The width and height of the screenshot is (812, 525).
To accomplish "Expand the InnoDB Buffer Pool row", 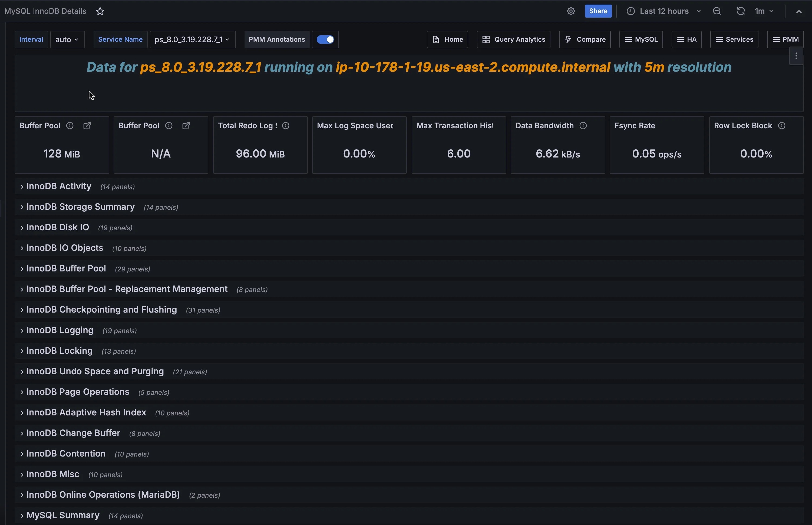I will click(x=66, y=269).
